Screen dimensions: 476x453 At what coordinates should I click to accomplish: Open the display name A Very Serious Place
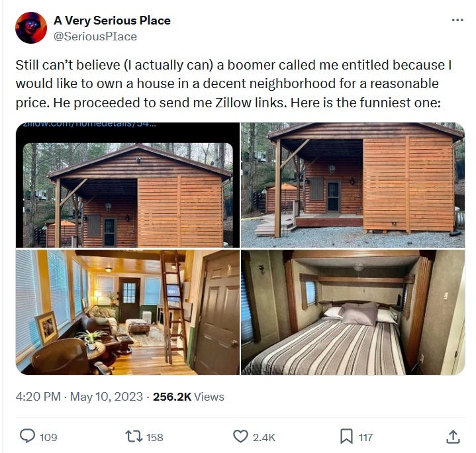click(112, 21)
